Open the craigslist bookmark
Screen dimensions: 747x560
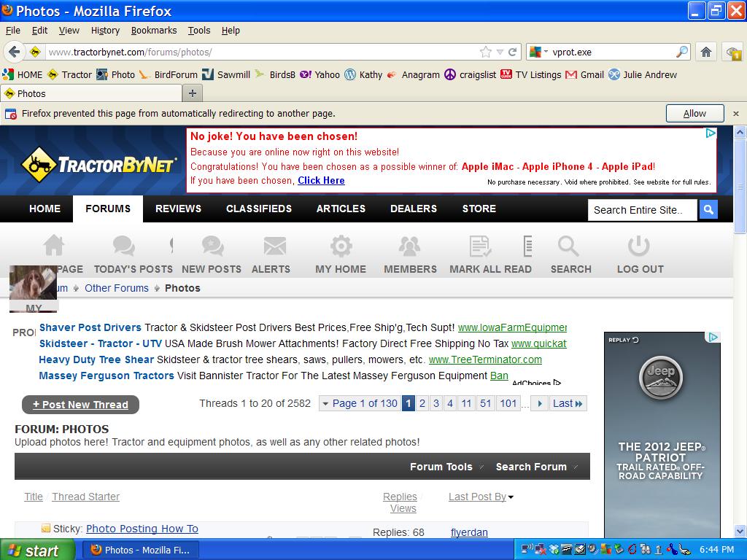pyautogui.click(x=471, y=75)
